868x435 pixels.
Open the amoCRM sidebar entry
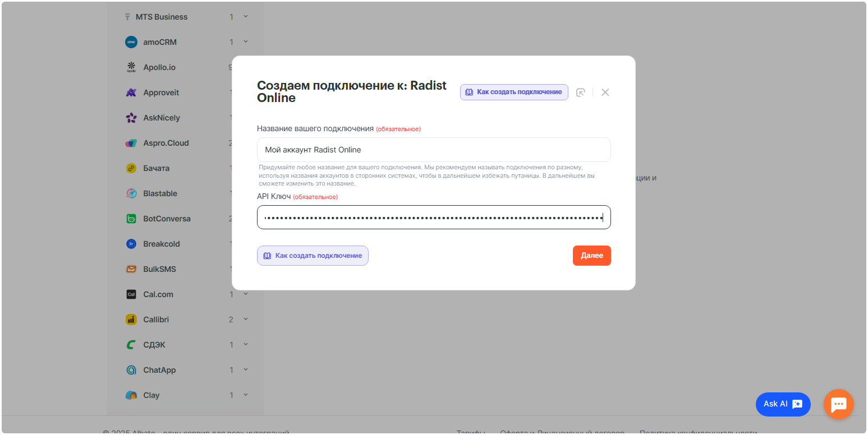[160, 41]
